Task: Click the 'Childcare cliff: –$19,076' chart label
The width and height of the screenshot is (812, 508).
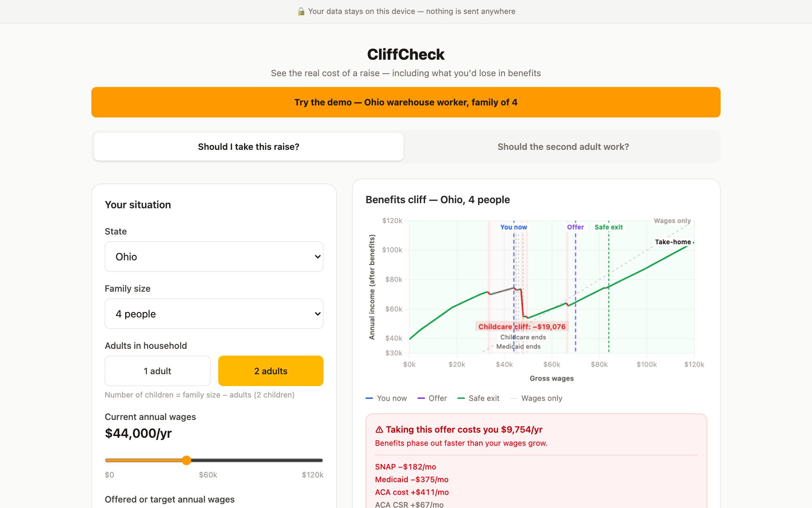Action: click(522, 326)
